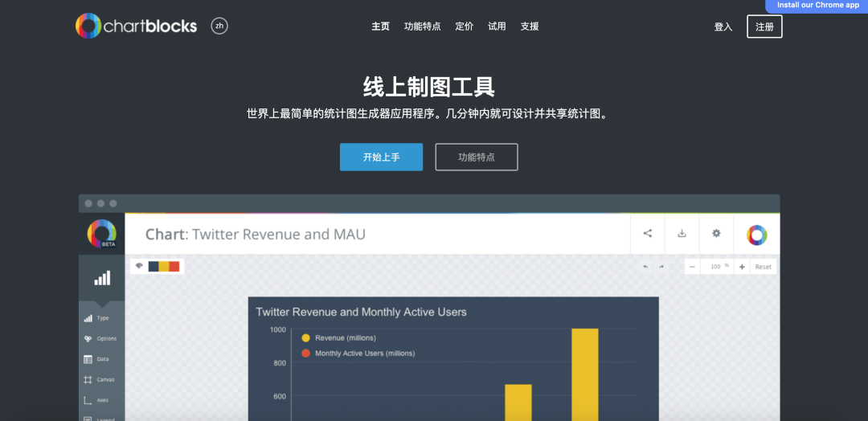Screen dimensions: 868x421
Task: Click the 100 % zoom field
Action: 718,267
